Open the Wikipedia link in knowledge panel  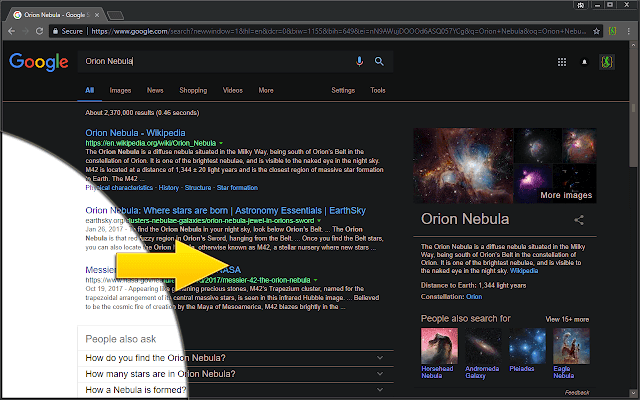point(524,271)
